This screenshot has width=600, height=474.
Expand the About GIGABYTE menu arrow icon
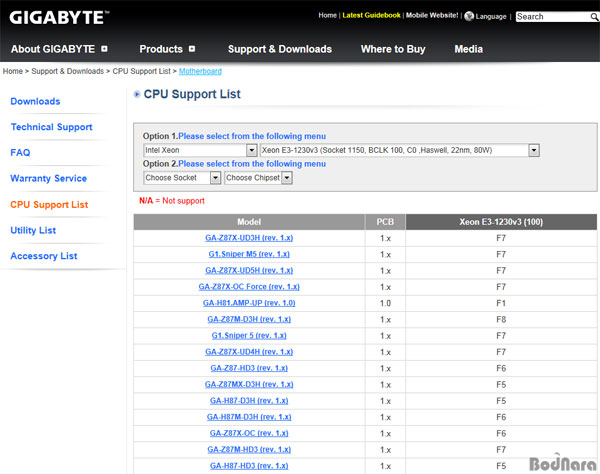(x=104, y=49)
